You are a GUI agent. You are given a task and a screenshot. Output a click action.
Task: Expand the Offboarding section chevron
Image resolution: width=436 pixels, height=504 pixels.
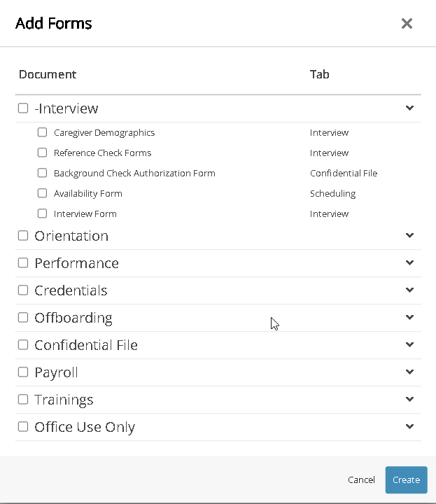410,317
